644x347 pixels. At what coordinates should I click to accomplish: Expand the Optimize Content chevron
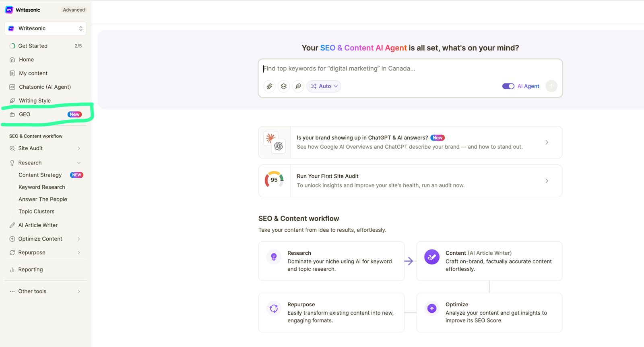tap(79, 239)
